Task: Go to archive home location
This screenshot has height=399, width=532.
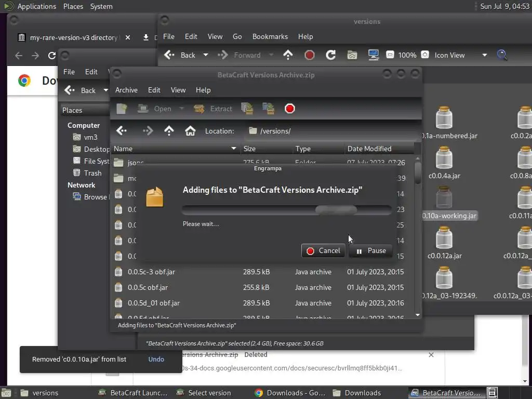Action: coord(190,130)
